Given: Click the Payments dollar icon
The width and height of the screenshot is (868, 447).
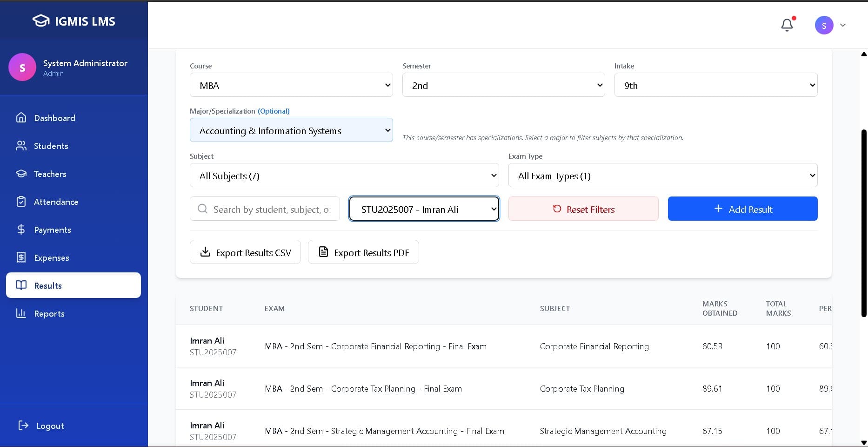Looking at the screenshot, I should [x=21, y=230].
